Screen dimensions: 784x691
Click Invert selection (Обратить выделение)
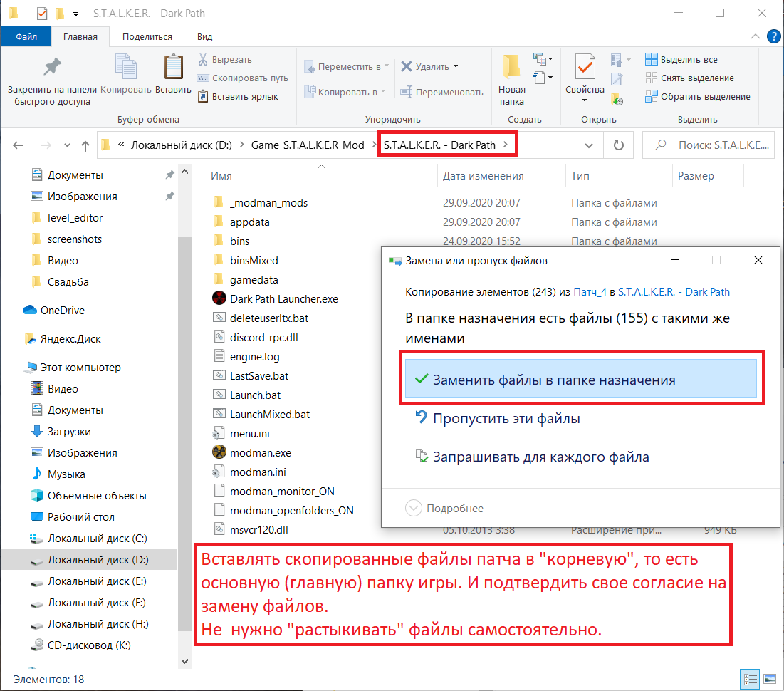point(698,97)
